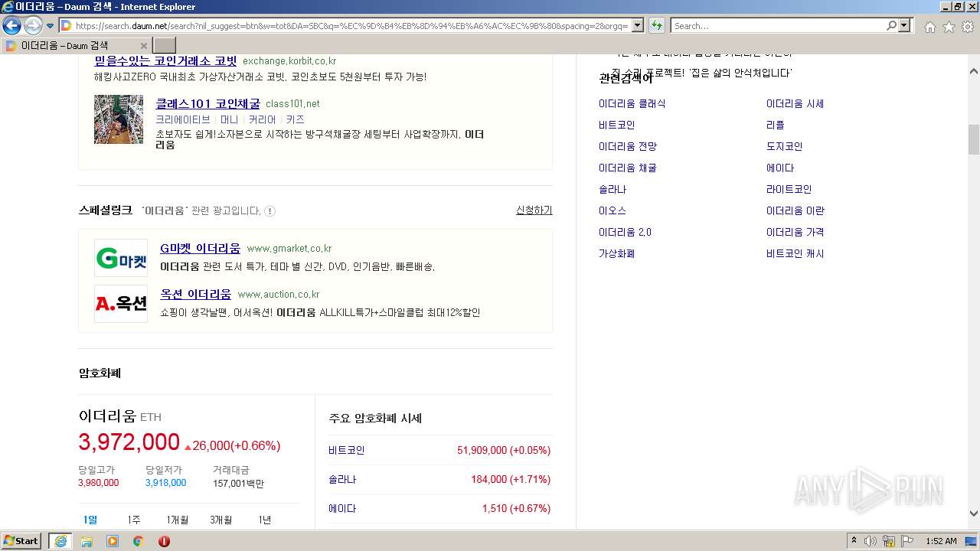Select the 1년 chart period tab
Screen dimensions: 980x551
(265, 520)
